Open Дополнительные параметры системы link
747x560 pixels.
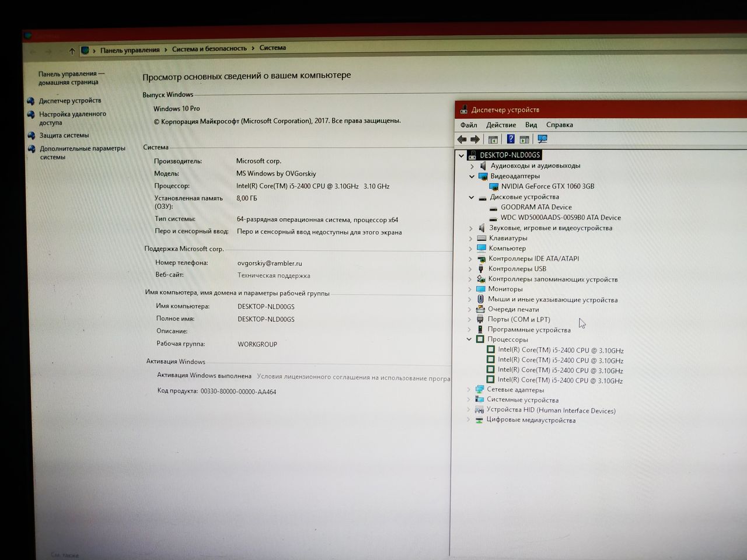pyautogui.click(x=82, y=152)
